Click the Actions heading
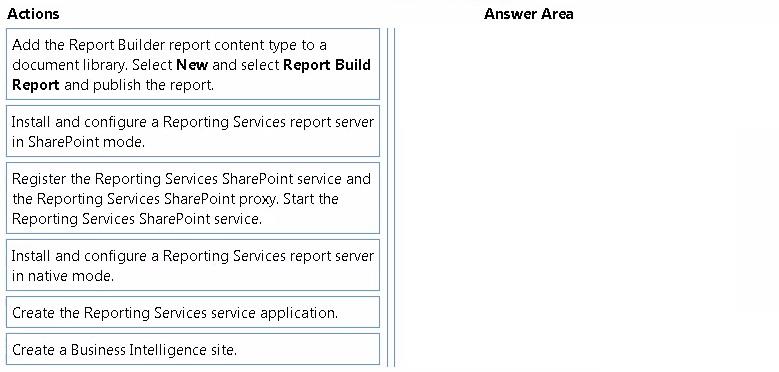The width and height of the screenshot is (779, 372). [x=33, y=14]
